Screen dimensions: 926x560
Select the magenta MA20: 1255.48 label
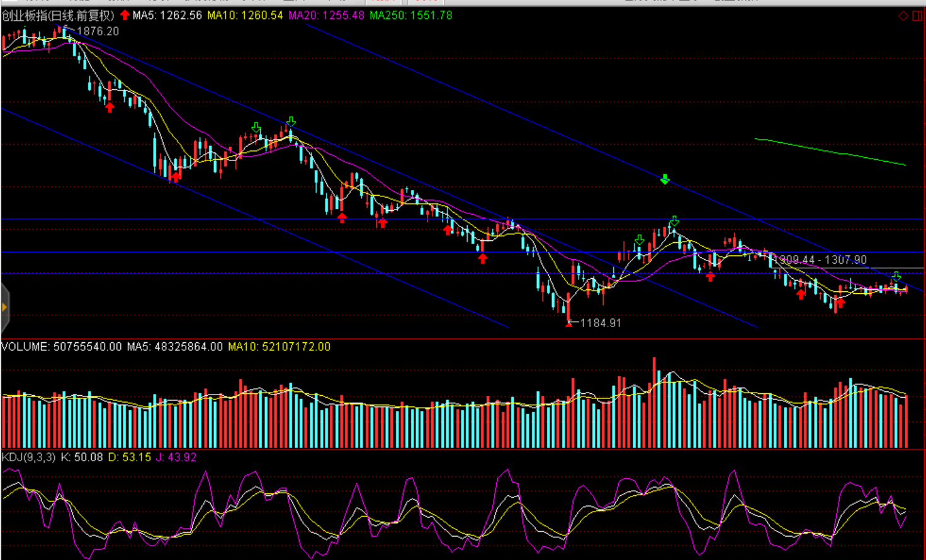[326, 15]
